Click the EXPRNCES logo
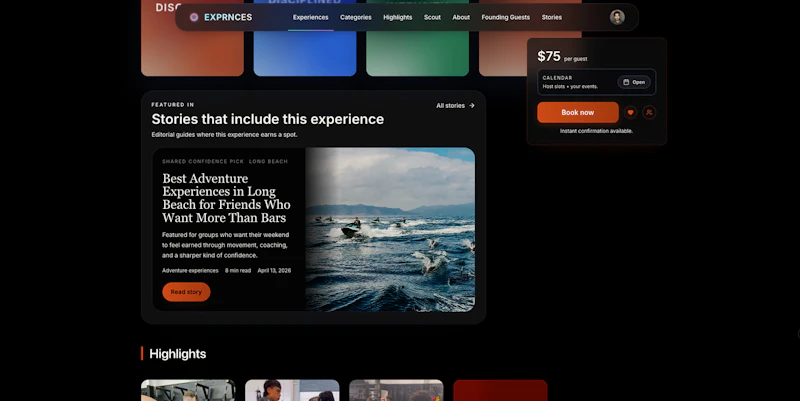800x401 pixels. click(221, 17)
